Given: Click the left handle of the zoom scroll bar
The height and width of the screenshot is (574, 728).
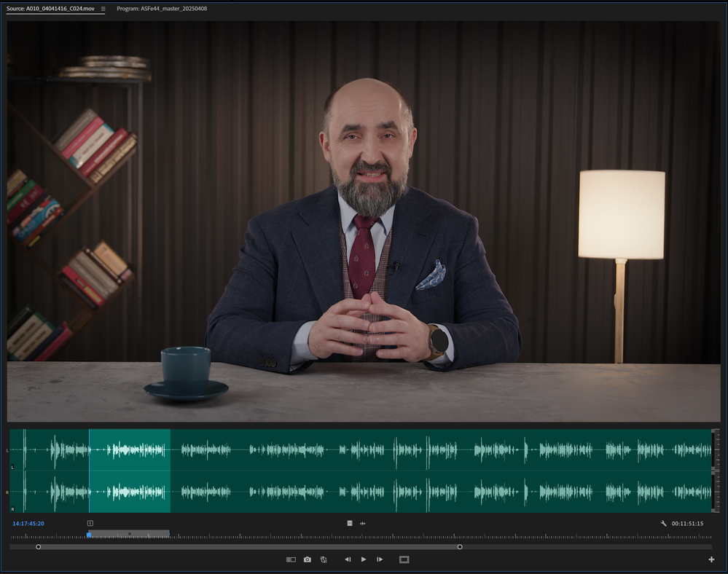Looking at the screenshot, I should click(x=39, y=547).
